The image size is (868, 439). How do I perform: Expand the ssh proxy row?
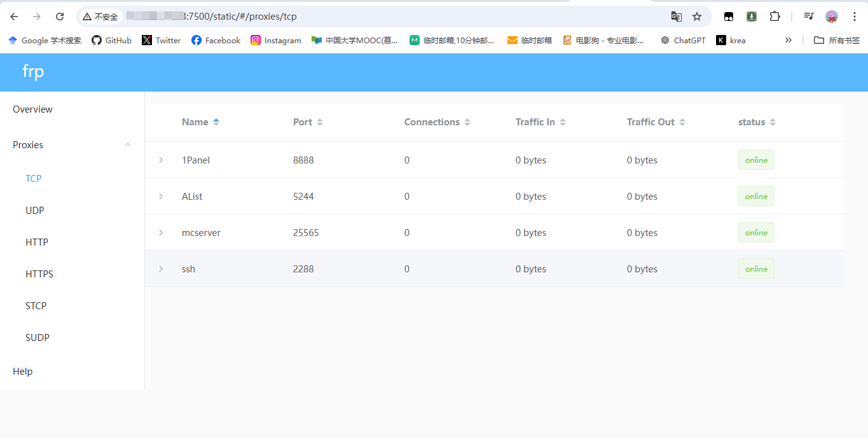pos(161,269)
